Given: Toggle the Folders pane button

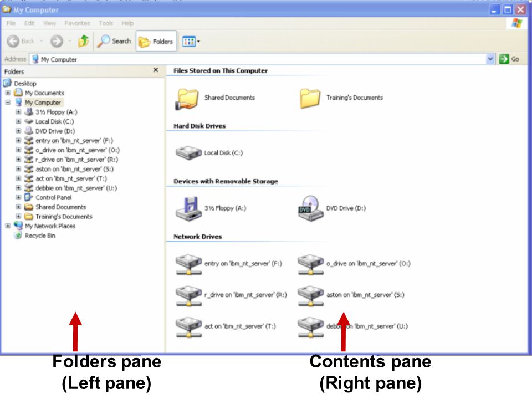Looking at the screenshot, I should [156, 42].
